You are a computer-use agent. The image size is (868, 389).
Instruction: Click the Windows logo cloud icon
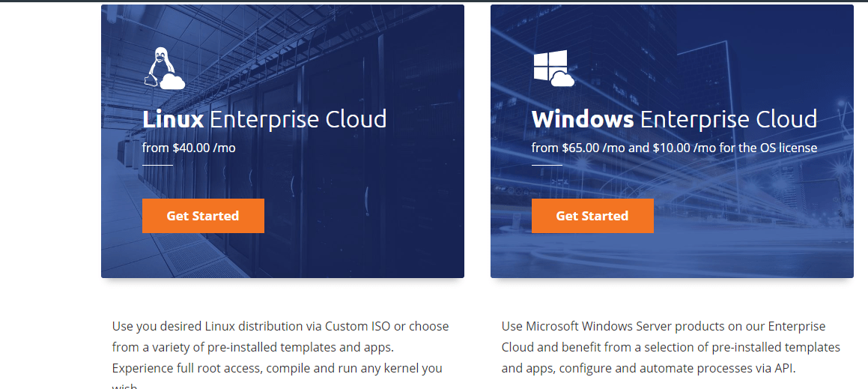[553, 68]
